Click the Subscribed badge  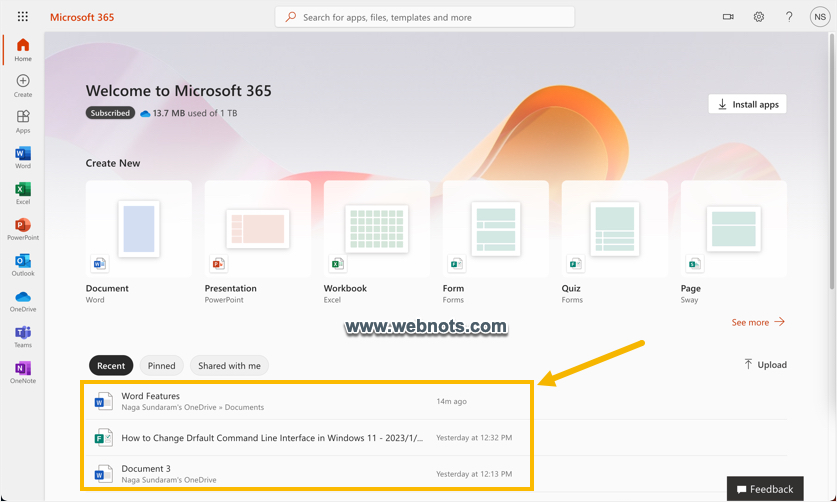[x=110, y=113]
